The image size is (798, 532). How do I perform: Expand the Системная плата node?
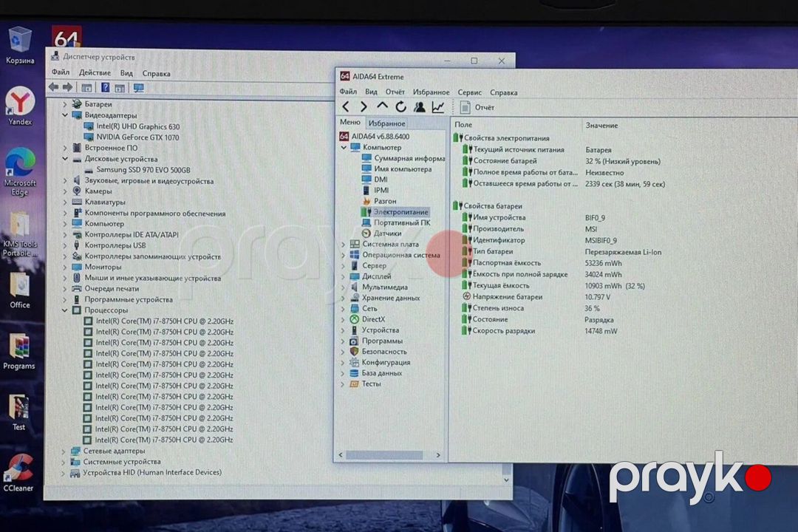(343, 245)
